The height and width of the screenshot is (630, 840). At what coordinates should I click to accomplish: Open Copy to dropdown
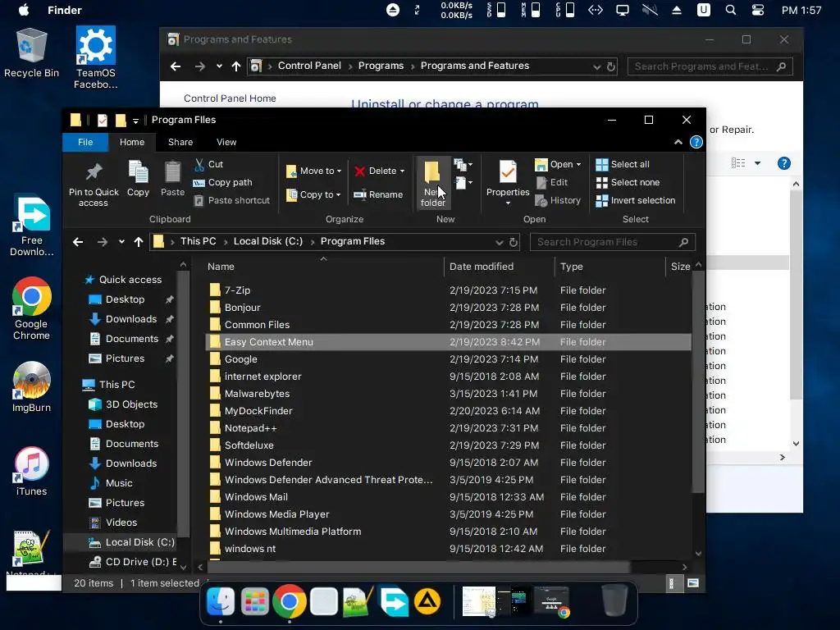[313, 194]
